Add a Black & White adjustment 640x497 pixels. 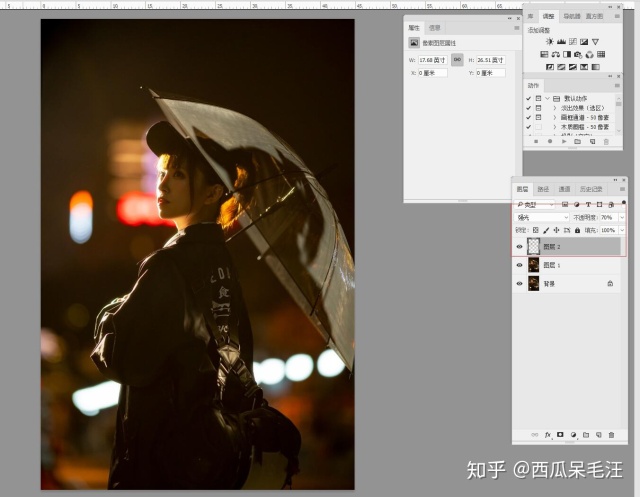pyautogui.click(x=567, y=54)
